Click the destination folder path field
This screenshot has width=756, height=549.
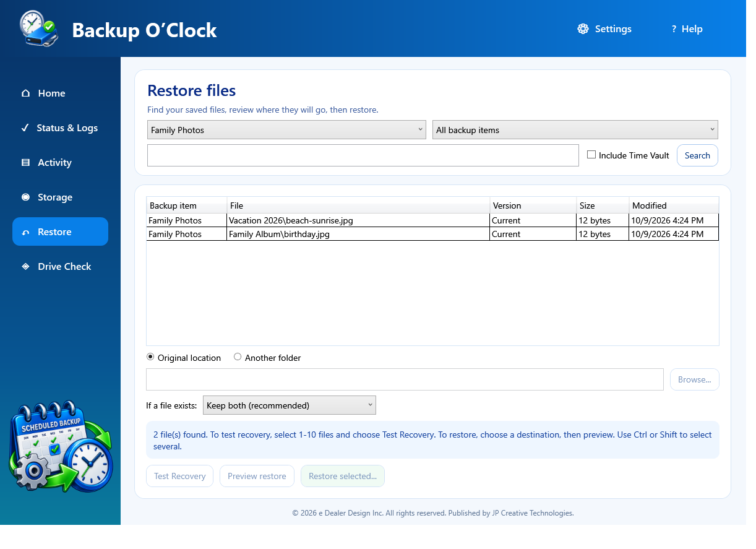(x=405, y=379)
